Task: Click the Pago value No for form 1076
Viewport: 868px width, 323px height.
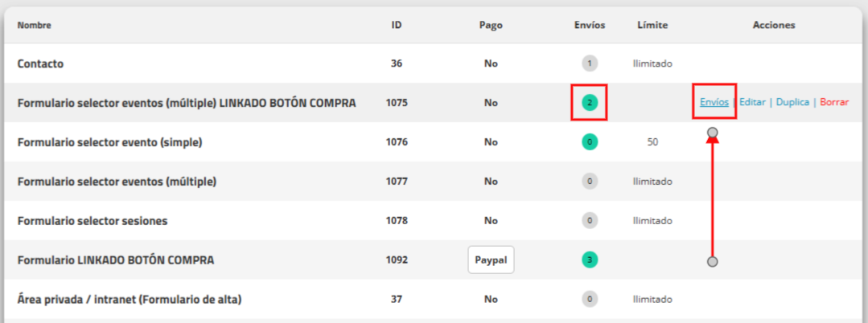Action: click(491, 142)
